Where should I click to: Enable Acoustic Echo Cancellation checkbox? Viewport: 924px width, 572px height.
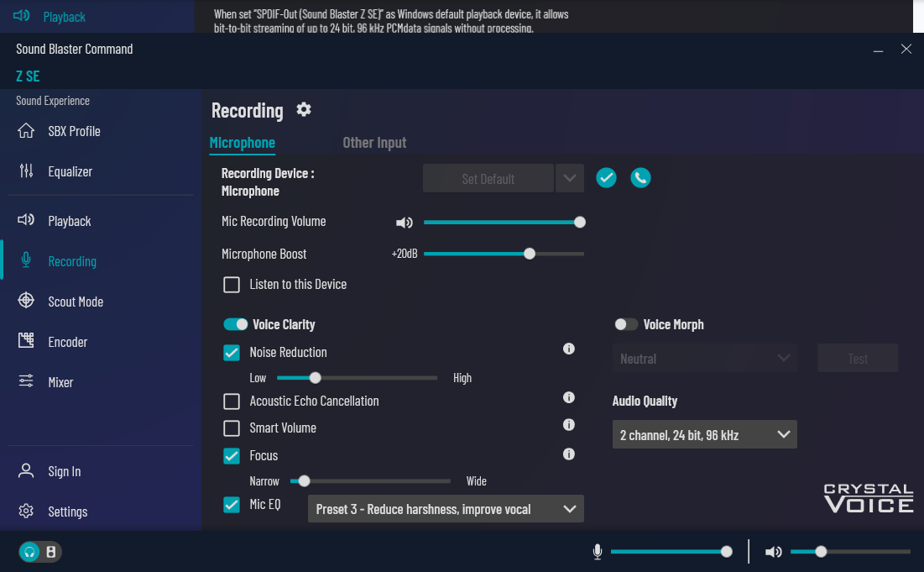(x=232, y=401)
